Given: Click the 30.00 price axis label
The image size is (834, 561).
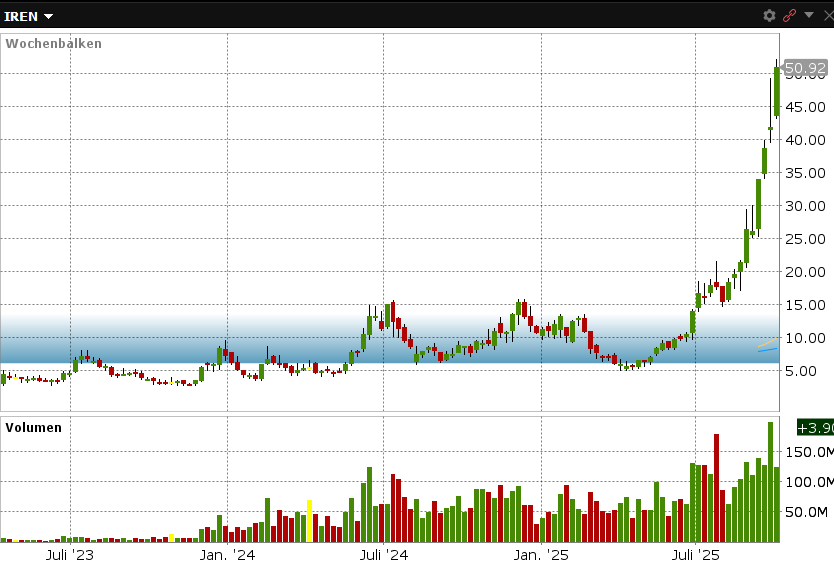Looking at the screenshot, I should (x=805, y=206).
